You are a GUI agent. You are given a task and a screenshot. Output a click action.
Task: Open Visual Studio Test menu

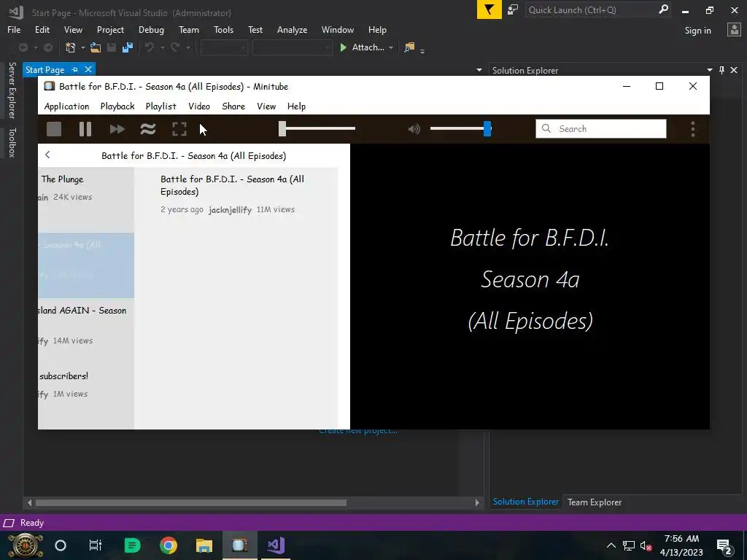tap(255, 29)
